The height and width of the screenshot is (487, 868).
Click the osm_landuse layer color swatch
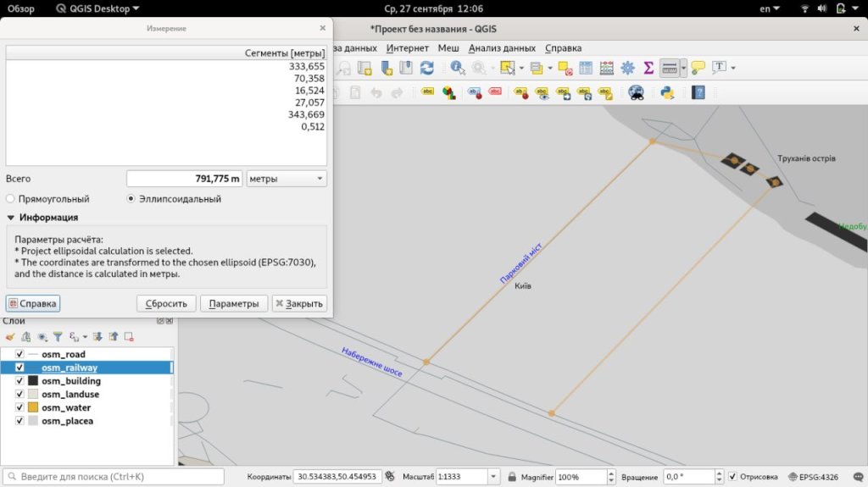point(33,395)
